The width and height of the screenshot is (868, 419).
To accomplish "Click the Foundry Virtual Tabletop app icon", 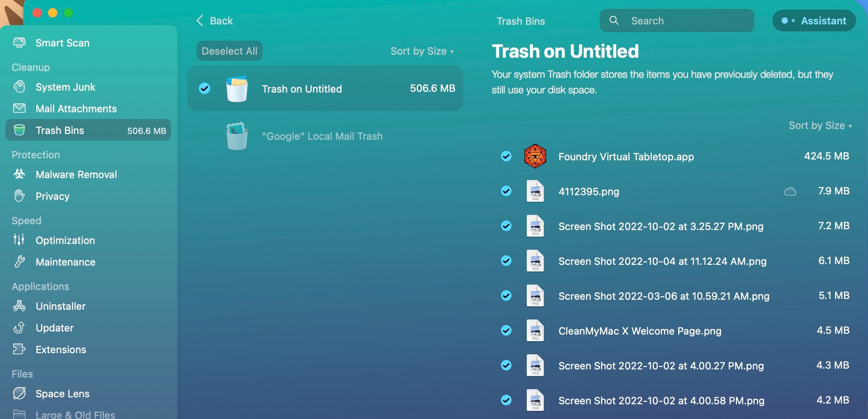I will pyautogui.click(x=535, y=156).
